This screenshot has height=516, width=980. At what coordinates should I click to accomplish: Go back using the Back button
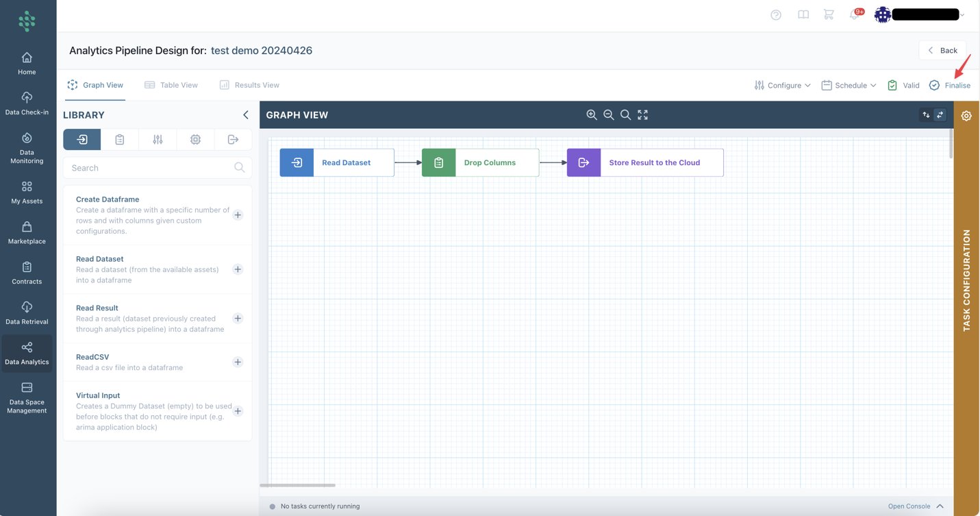(942, 50)
